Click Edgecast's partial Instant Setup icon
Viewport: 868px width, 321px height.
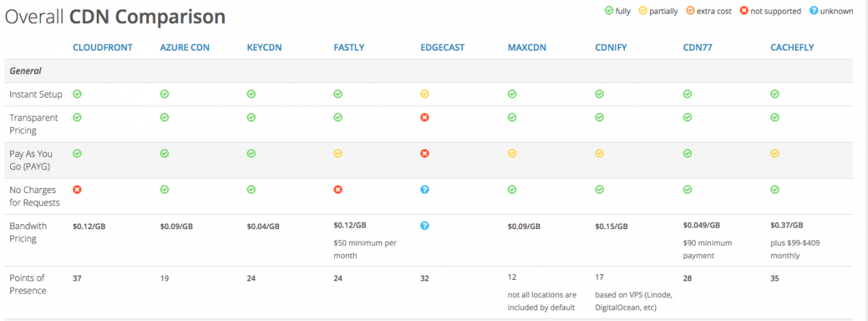425,94
